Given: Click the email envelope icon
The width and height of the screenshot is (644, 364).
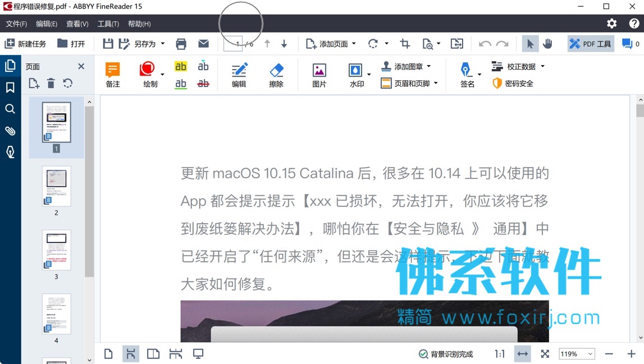Looking at the screenshot, I should pos(203,44).
